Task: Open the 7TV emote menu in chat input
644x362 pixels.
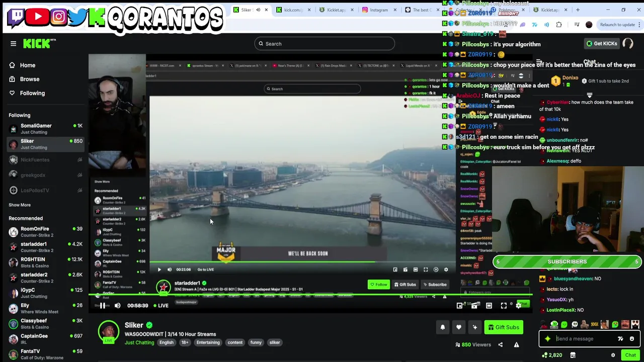Action: click(x=620, y=339)
